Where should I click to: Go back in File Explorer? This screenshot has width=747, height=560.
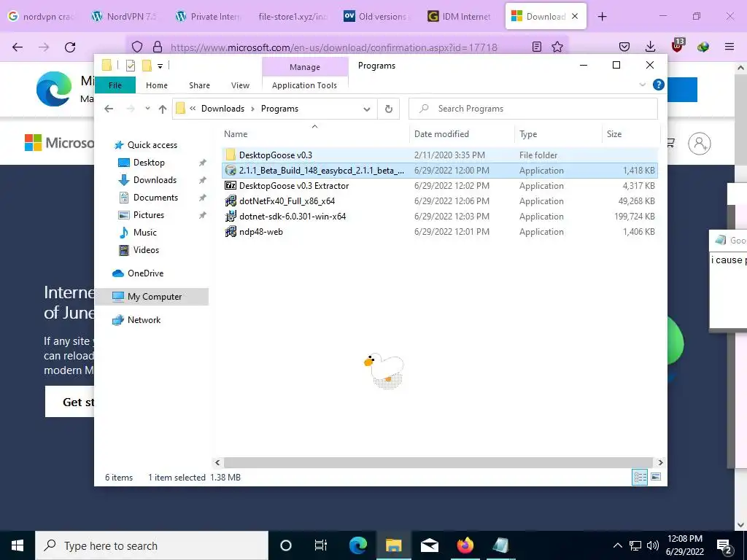(x=109, y=109)
